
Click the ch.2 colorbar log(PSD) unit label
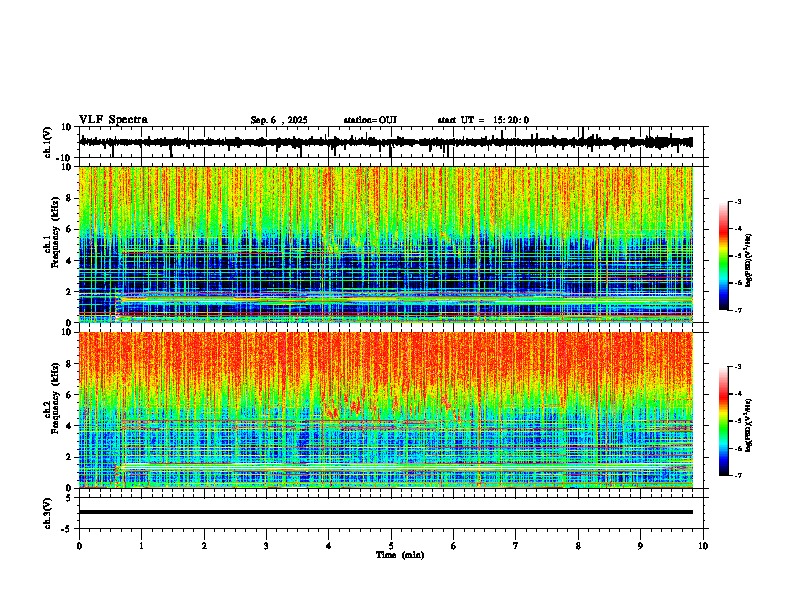pyautogui.click(x=749, y=425)
